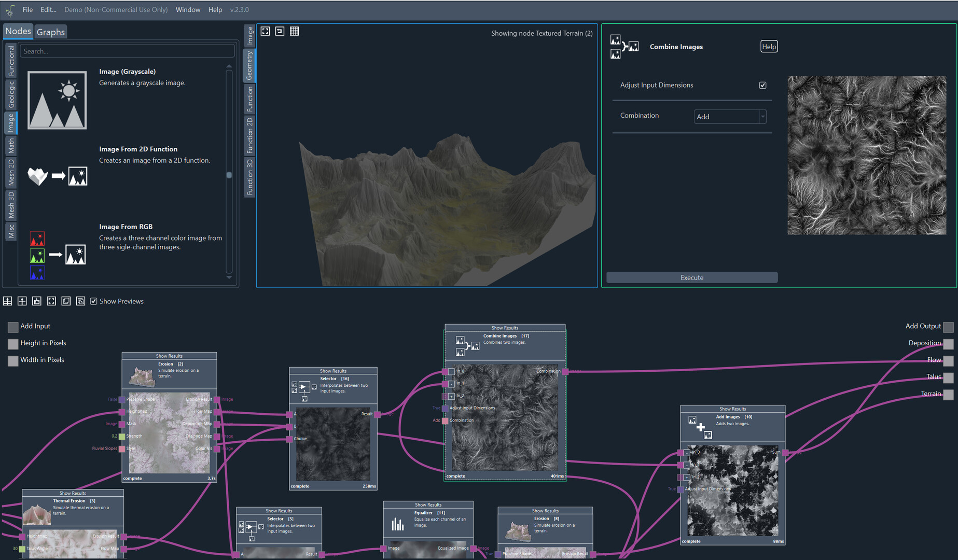This screenshot has height=560, width=958.
Task: Click the grid icon in the viewport toolbar
Action: (x=294, y=31)
